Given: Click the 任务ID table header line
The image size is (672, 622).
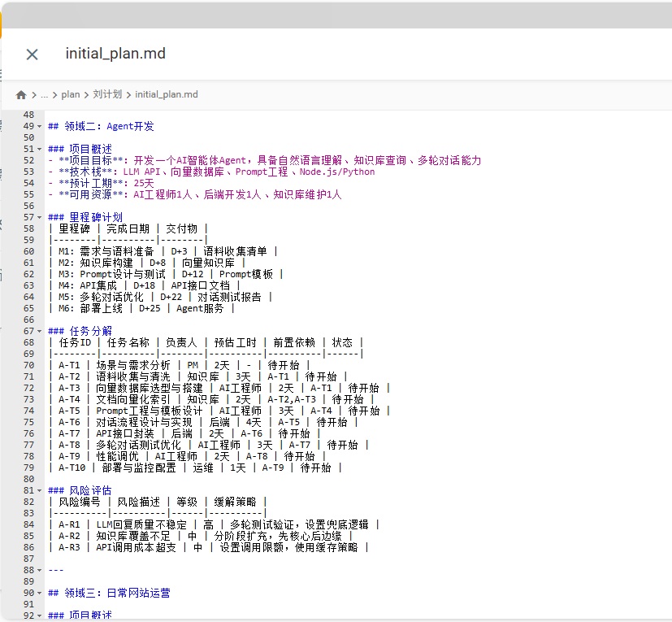Looking at the screenshot, I should [x=206, y=342].
